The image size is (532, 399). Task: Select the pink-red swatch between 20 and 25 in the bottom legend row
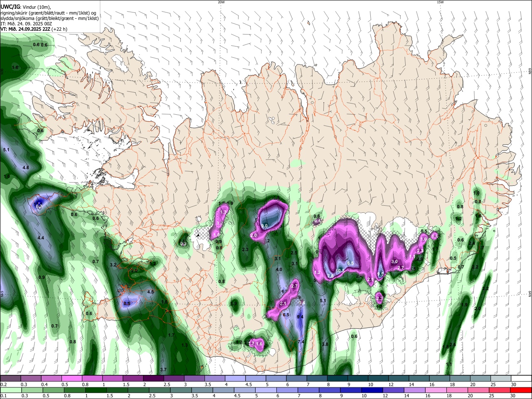click(x=478, y=390)
